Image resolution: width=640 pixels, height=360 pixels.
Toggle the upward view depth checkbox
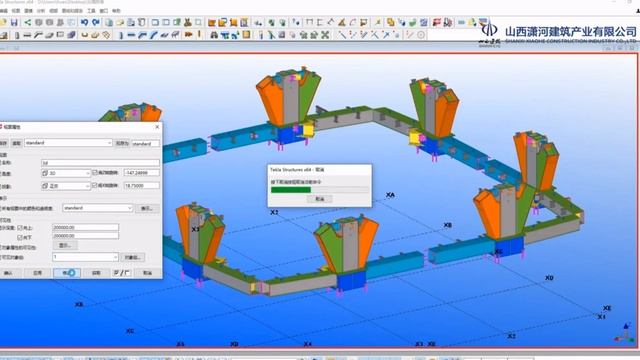click(x=20, y=228)
